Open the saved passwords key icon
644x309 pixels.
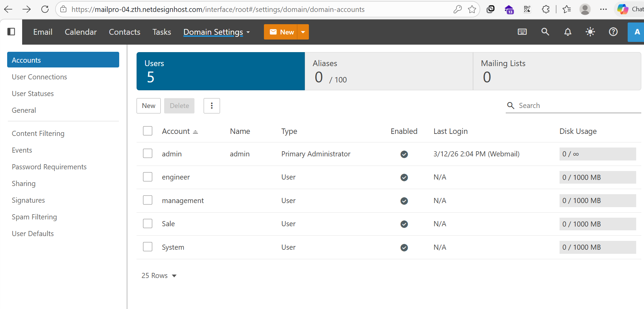(x=457, y=9)
